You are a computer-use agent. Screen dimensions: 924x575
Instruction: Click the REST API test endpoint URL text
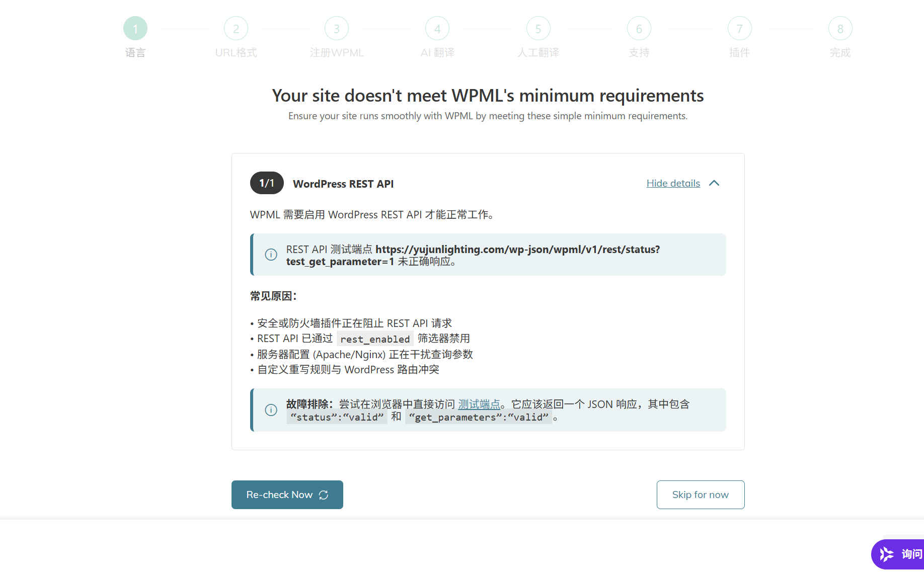click(473, 256)
